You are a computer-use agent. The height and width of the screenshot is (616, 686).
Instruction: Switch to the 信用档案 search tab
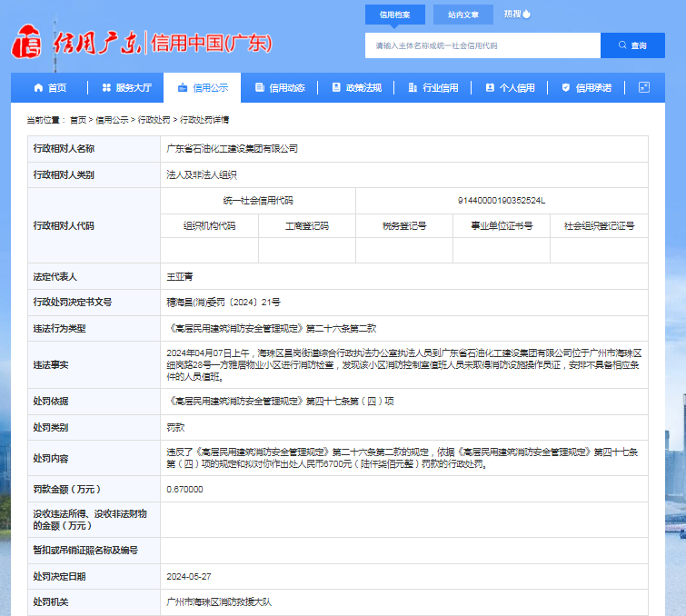395,15
